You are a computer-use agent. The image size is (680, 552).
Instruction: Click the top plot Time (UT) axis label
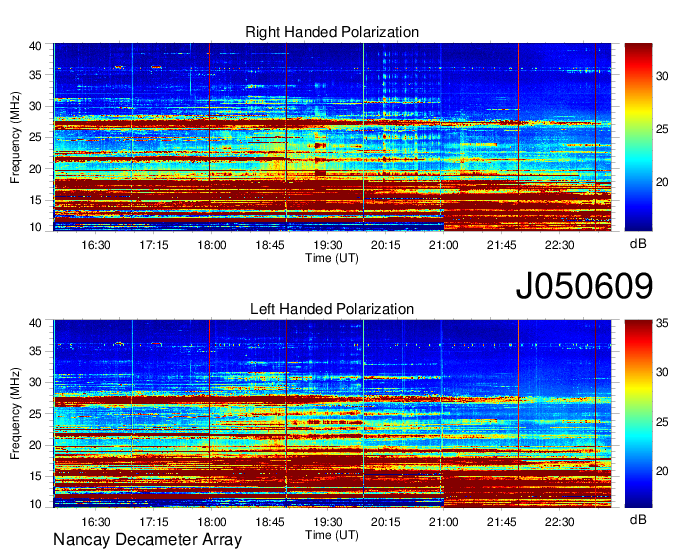click(x=332, y=258)
